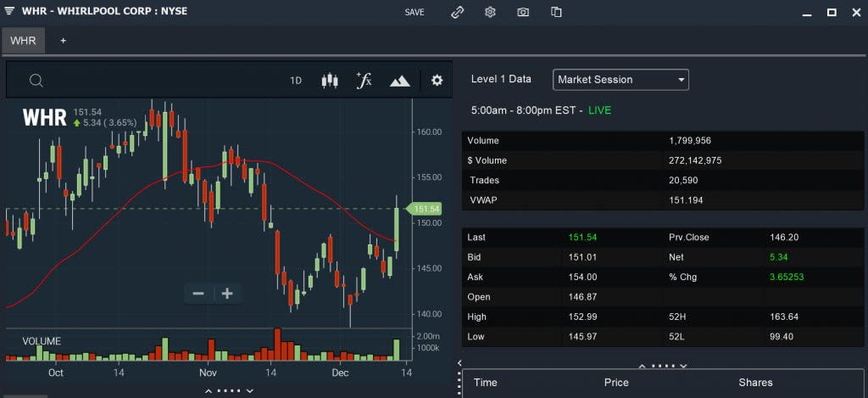This screenshot has height=398, width=868.
Task: Open the candlestick chart type selector
Action: pos(330,81)
